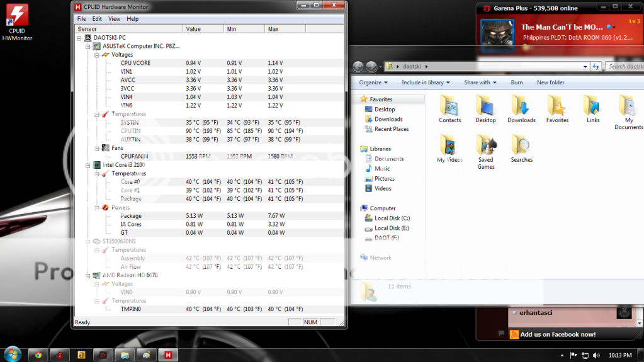Open the Include in library dropdown
The height and width of the screenshot is (362, 644).
click(426, 82)
